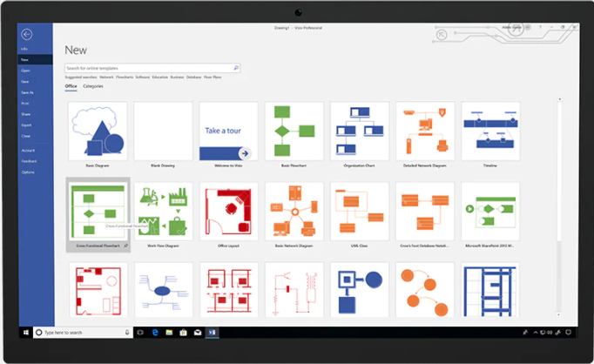
Task: Open the Print page in the sidebar
Action: 25,104
